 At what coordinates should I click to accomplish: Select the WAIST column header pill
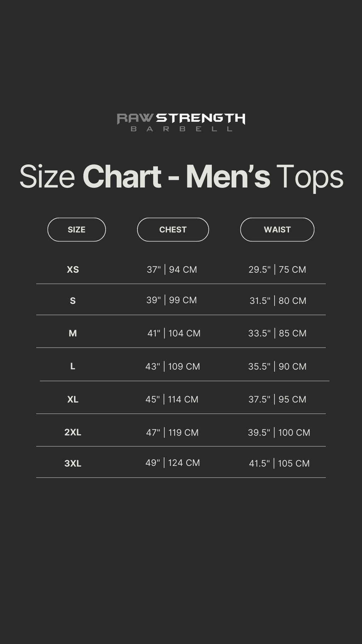pos(277,230)
